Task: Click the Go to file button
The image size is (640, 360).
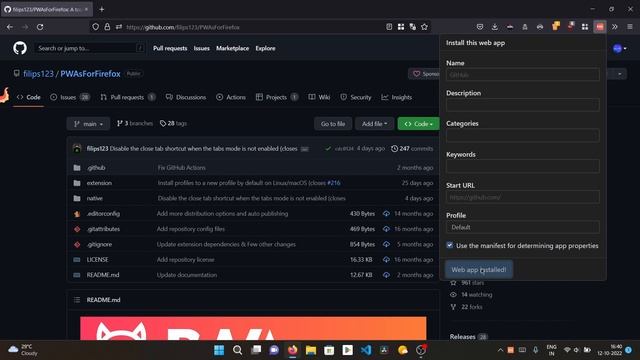Action: [333, 124]
